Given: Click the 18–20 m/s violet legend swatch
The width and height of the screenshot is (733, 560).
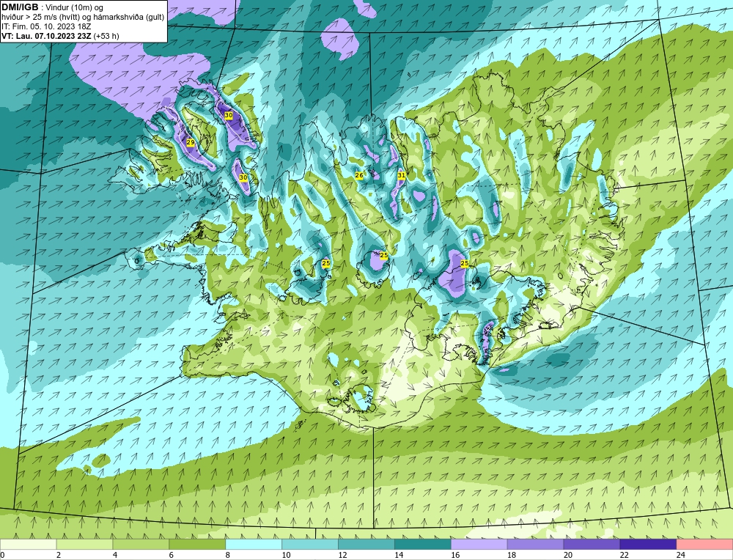Looking at the screenshot, I should [x=535, y=545].
